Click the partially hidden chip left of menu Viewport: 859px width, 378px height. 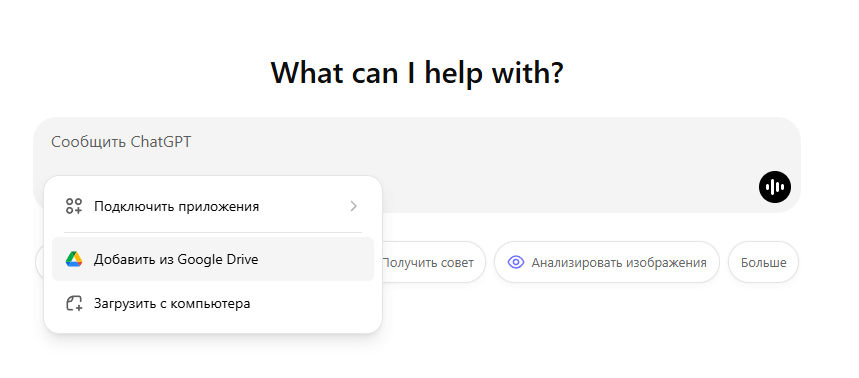[39, 262]
